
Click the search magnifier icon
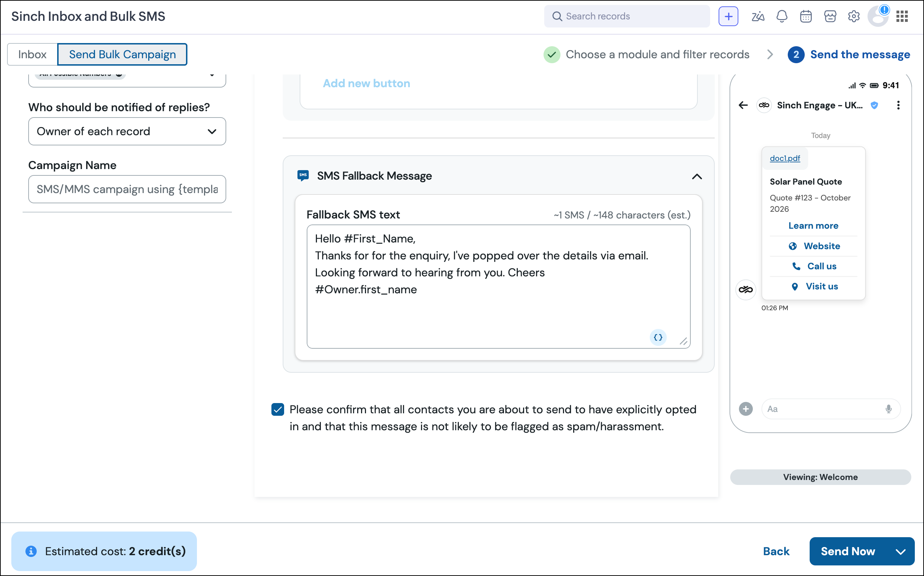tap(557, 16)
